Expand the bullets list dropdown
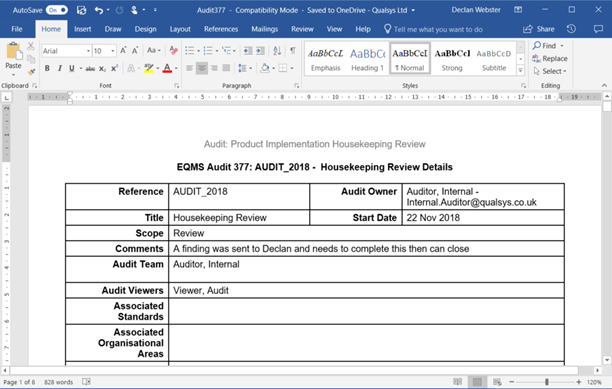This screenshot has height=389, width=612. 198,51
